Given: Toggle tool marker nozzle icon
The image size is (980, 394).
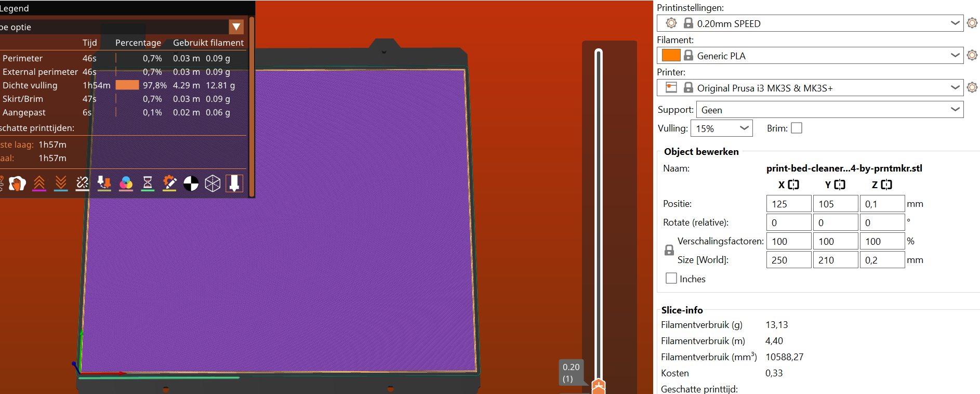Looking at the screenshot, I should click(234, 183).
